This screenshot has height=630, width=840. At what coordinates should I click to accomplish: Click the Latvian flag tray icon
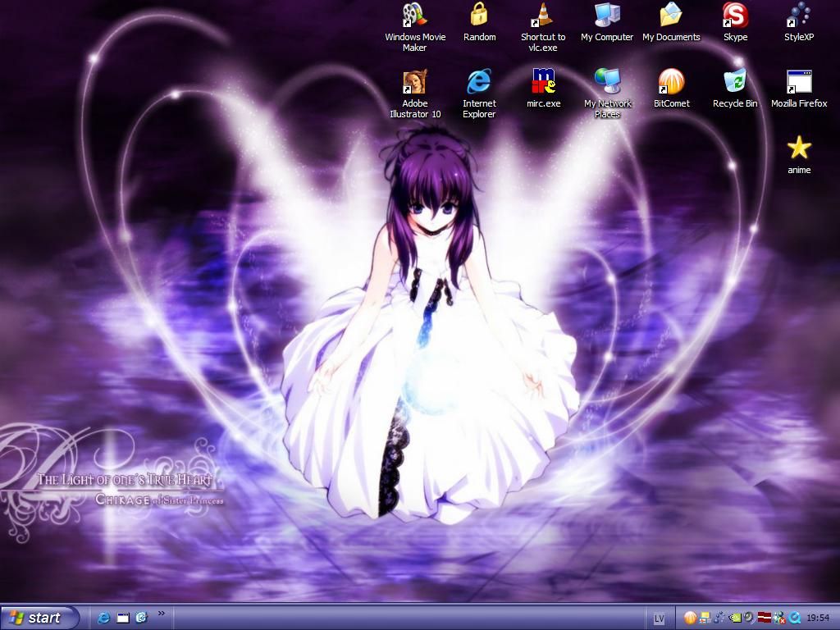(765, 619)
